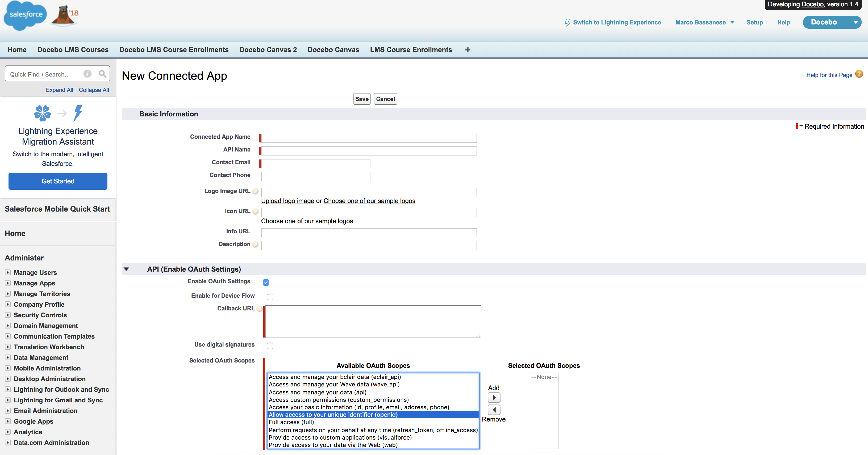Expand Desktop Administration node
868x455 pixels.
pos(8,378)
